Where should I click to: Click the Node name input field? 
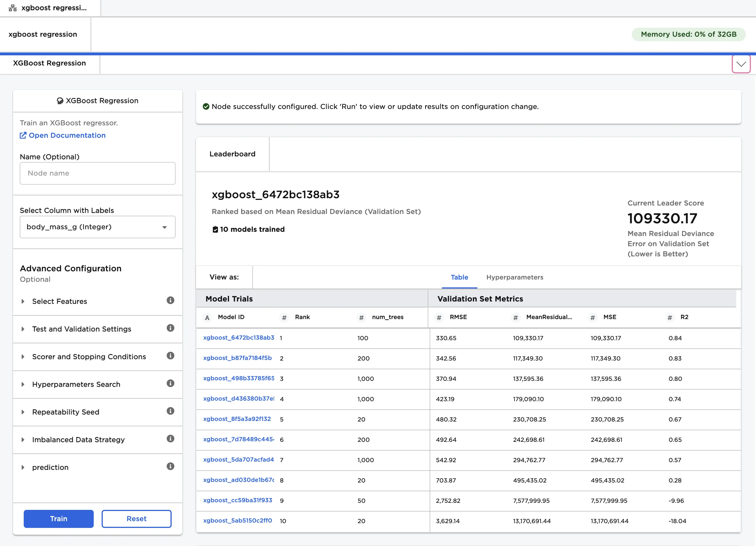(97, 173)
